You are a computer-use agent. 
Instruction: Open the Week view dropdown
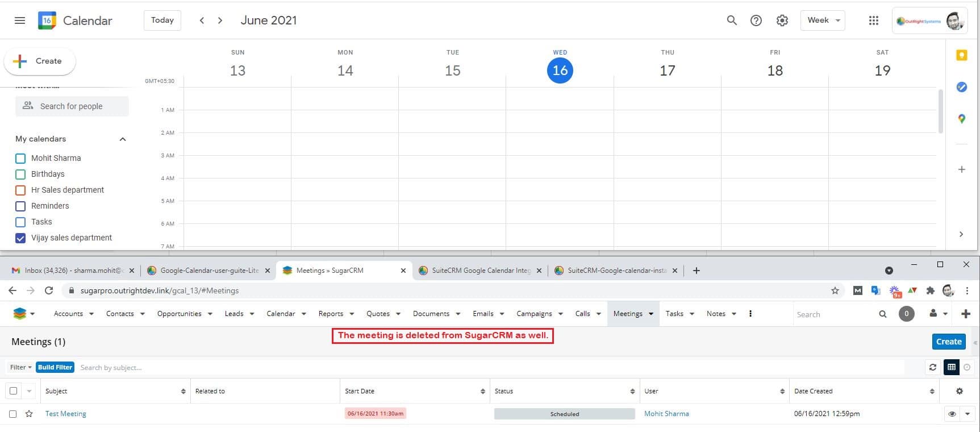pos(823,20)
